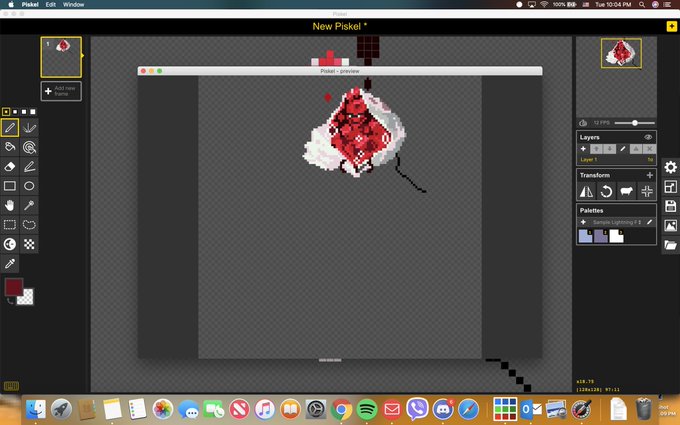Select the Rectangle tool

[x=10, y=186]
